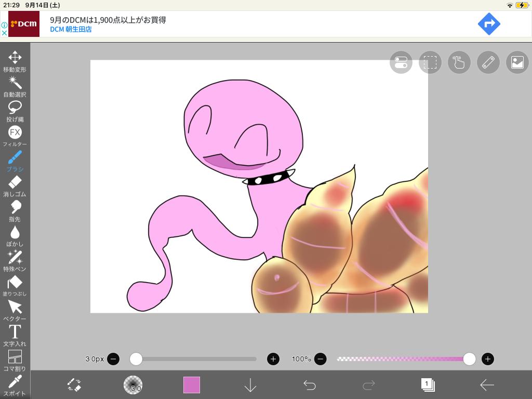532x399 pixels.
Task: Click the DCM advertisement directions arrow
Action: pos(488,24)
